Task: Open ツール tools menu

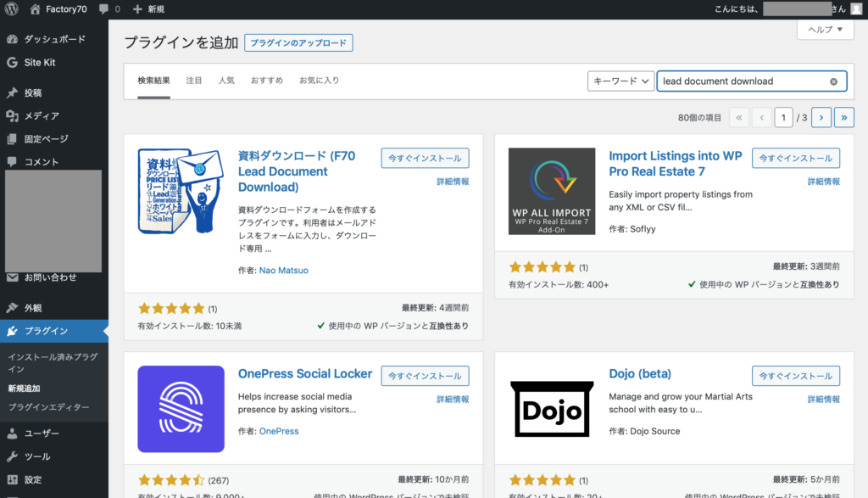Action: click(53, 456)
